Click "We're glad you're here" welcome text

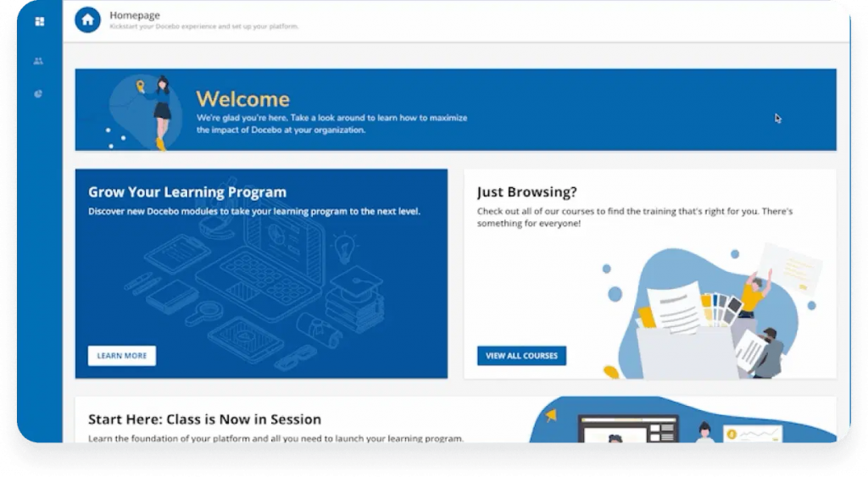(331, 124)
